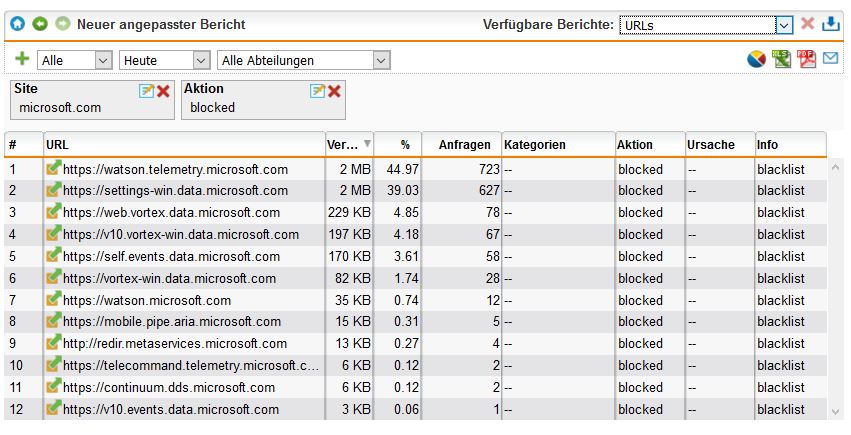The image size is (851, 435).
Task: Go back with the green left arrow
Action: pyautogui.click(x=40, y=23)
